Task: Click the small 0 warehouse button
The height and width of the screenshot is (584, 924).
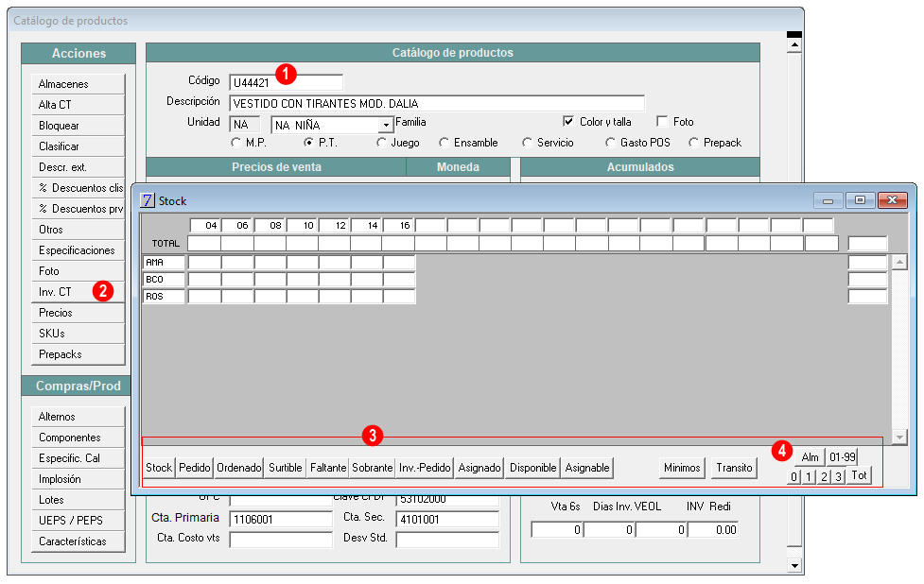Action: coord(793,477)
